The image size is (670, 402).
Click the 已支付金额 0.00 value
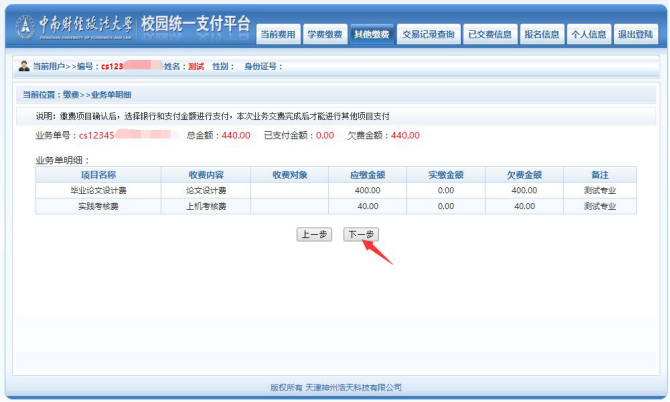pyautogui.click(x=325, y=135)
